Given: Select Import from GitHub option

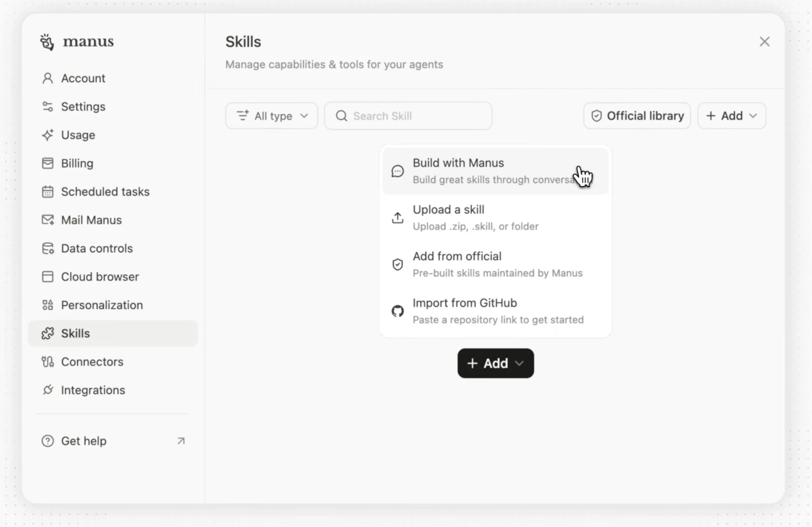Looking at the screenshot, I should 495,311.
